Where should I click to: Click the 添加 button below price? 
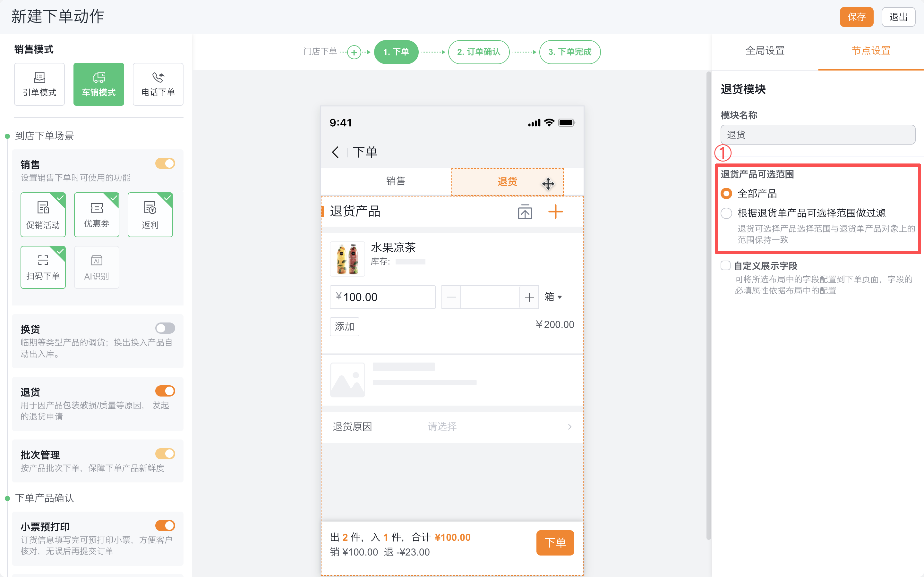344,327
